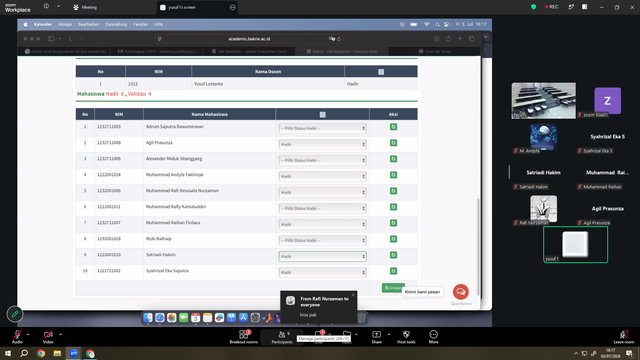Click the Leave room icon

(x=624, y=335)
